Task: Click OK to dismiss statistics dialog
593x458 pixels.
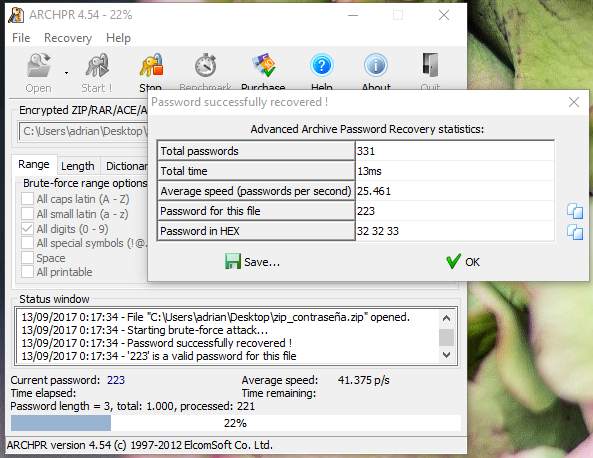Action: (463, 262)
